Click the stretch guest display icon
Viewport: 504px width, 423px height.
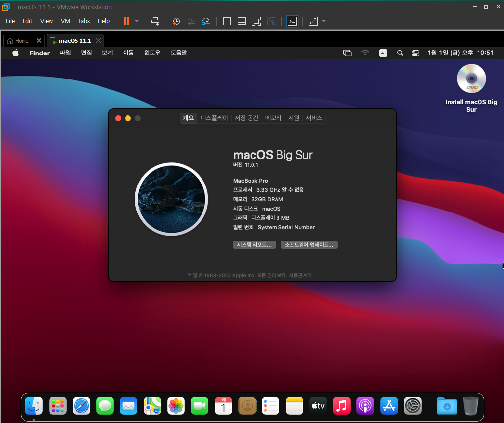pos(313,21)
